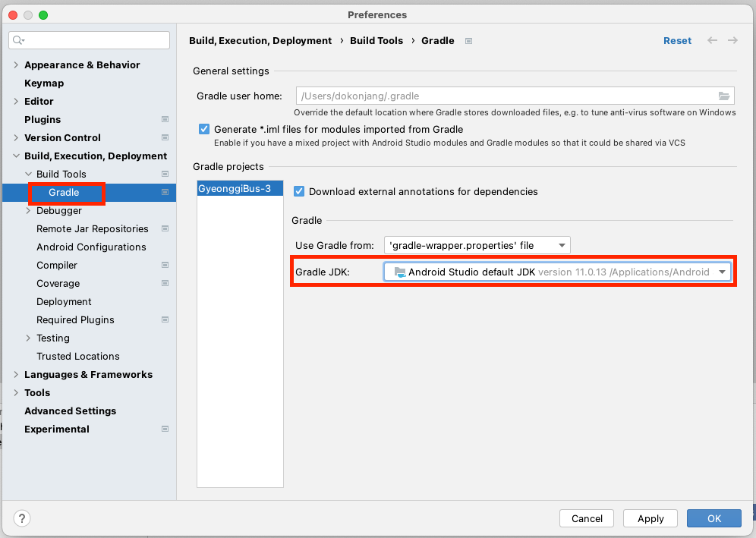
Task: Click the search magnifier icon in settings
Action: pos(18,40)
